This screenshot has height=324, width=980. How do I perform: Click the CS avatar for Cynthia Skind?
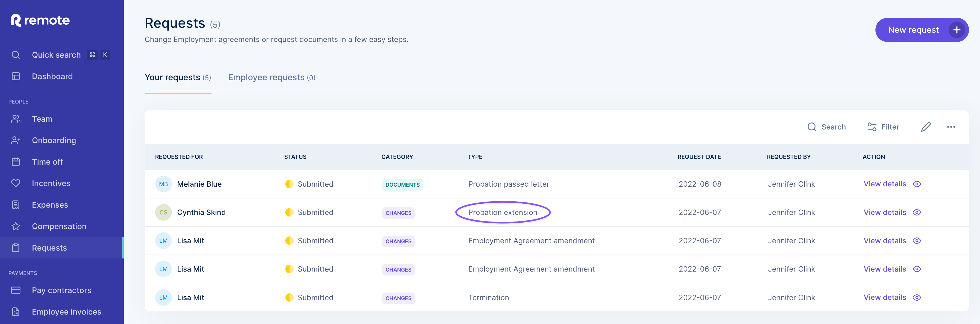click(x=163, y=212)
